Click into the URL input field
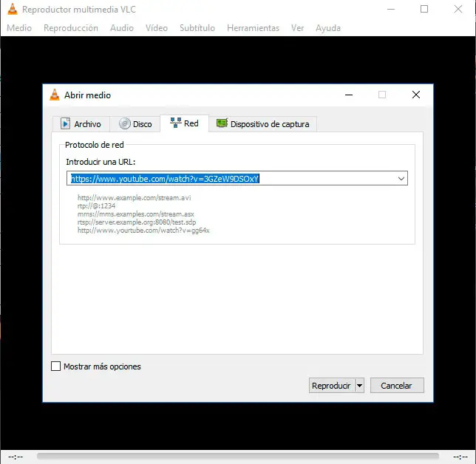The image size is (476, 464). click(231, 178)
